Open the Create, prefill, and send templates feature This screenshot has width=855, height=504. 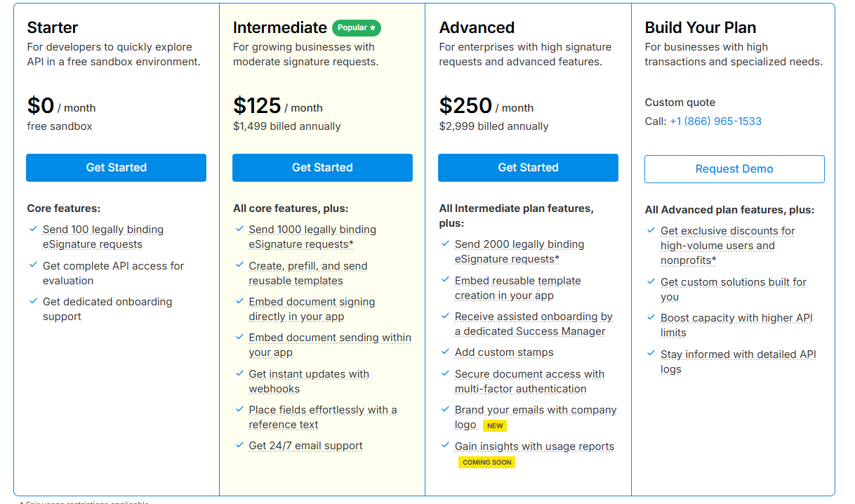(x=307, y=273)
